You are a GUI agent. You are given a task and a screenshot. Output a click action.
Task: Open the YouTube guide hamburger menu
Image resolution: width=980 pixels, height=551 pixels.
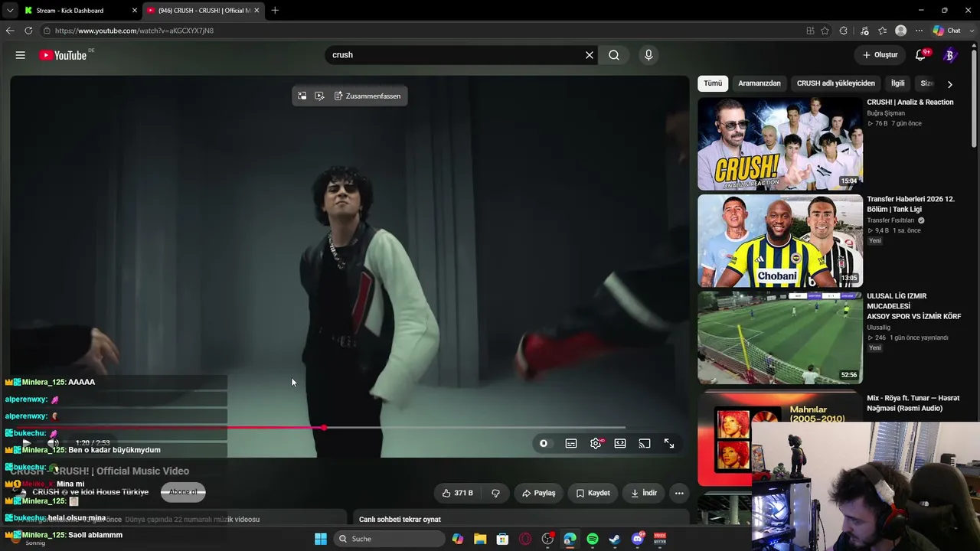click(21, 55)
